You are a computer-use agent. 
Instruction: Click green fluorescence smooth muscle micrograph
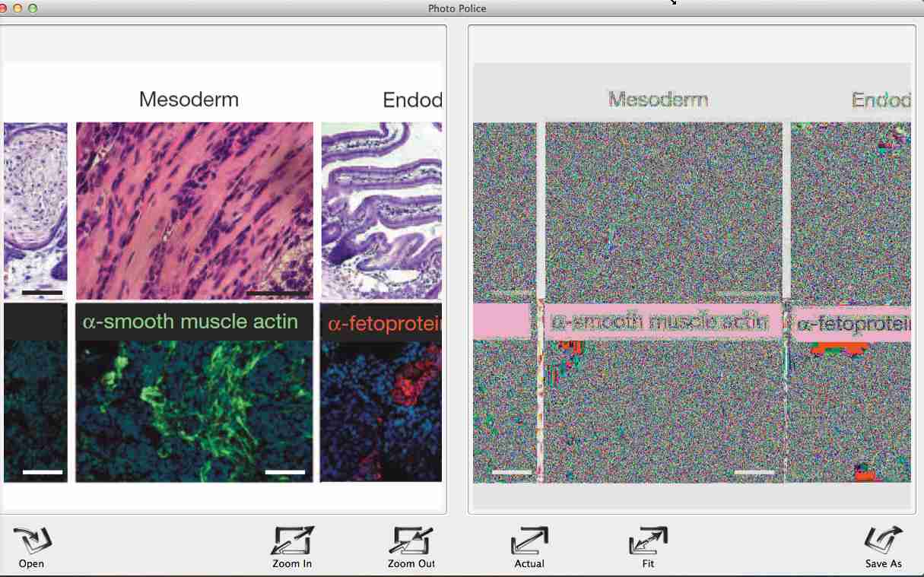click(195, 411)
